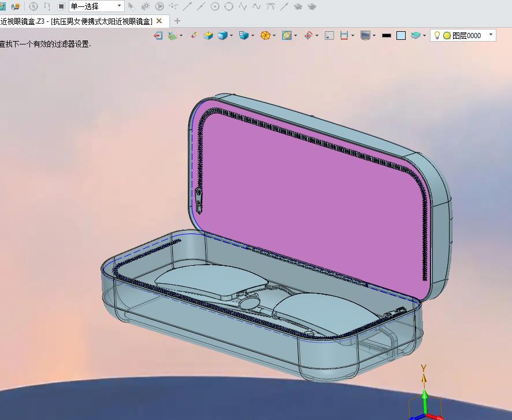512x420 pixels.
Task: Select the circle center snap icon
Action: coord(215,6)
